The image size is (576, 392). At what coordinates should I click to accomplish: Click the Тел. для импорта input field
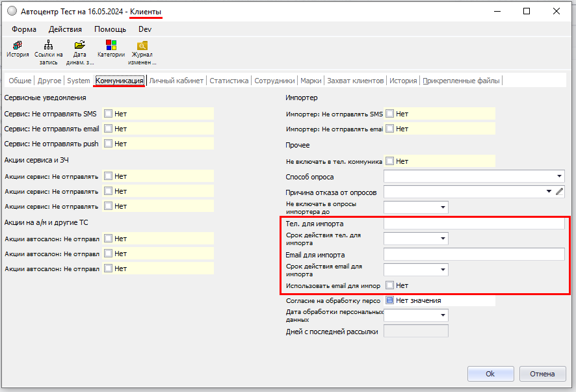[x=474, y=224]
